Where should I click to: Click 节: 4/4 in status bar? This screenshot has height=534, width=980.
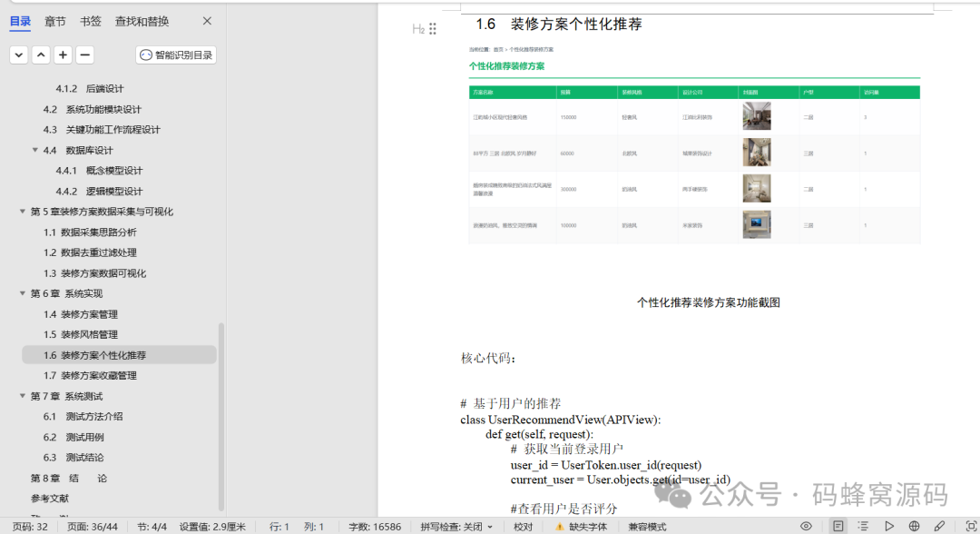(152, 527)
